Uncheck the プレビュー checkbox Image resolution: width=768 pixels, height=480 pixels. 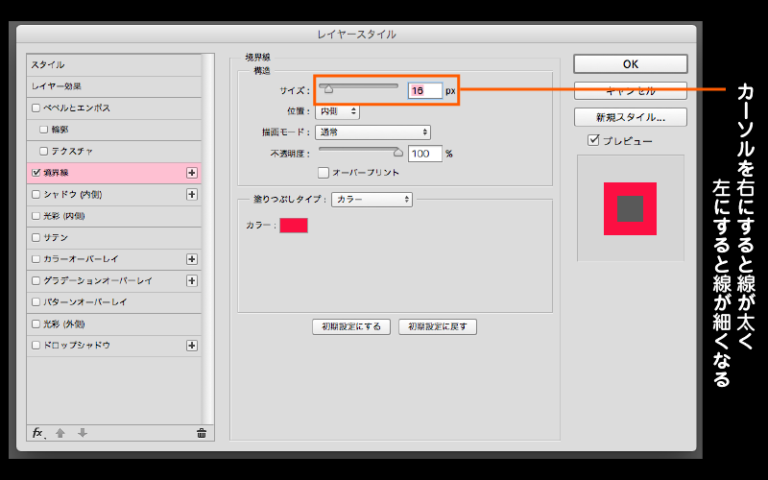[x=594, y=141]
